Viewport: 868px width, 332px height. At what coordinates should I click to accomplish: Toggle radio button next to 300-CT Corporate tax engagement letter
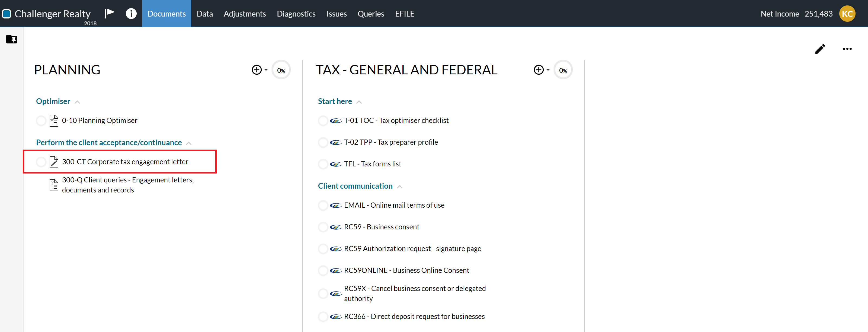(x=40, y=161)
